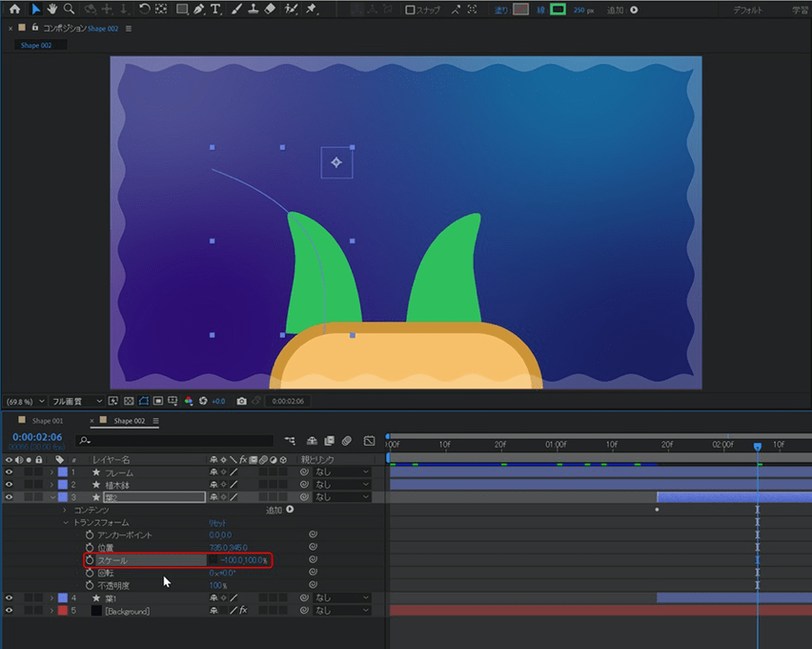Select the Pen tool in the toolbar

(198, 9)
